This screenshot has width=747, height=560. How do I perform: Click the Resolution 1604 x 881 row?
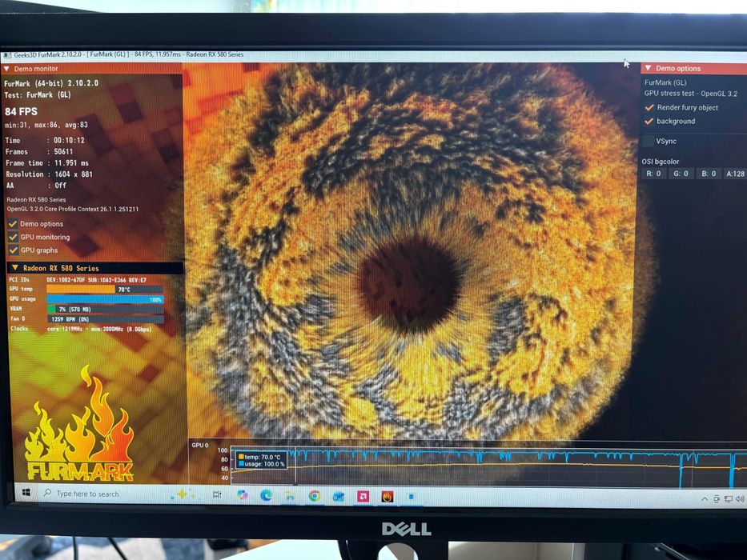(x=49, y=174)
